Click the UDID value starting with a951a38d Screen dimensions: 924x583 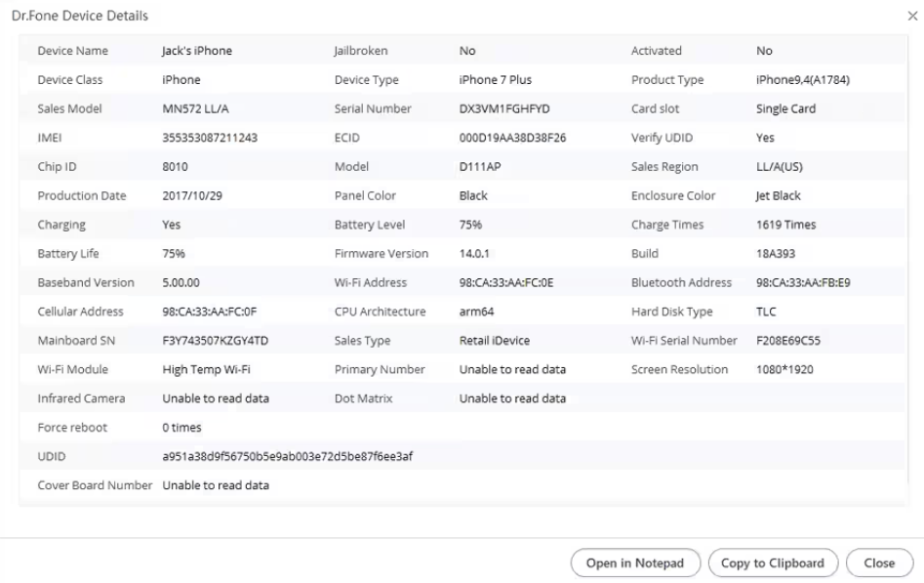click(x=287, y=456)
